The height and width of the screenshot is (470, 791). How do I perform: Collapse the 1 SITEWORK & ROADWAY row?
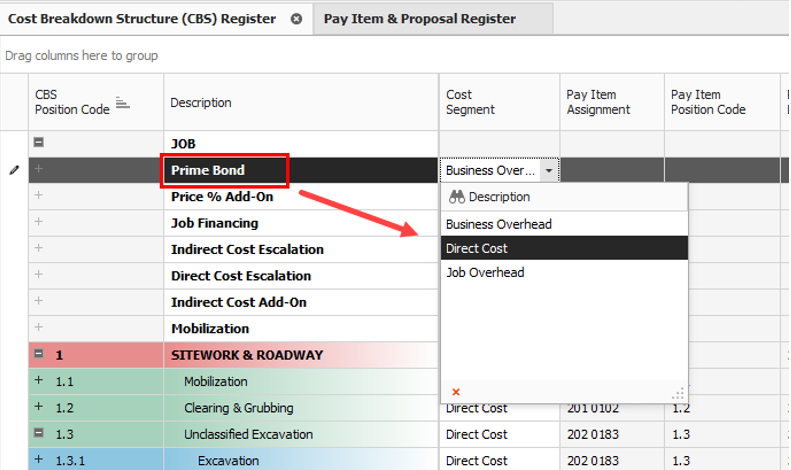click(38, 354)
